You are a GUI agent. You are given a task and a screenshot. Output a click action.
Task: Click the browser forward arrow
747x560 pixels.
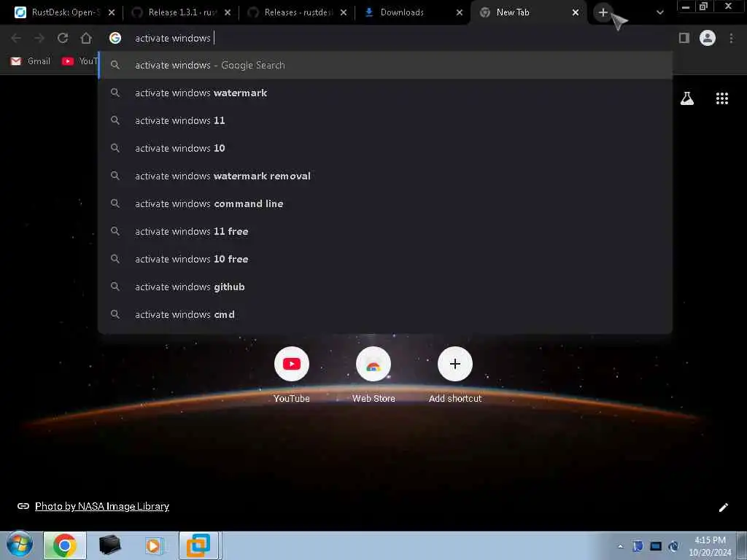pyautogui.click(x=39, y=38)
